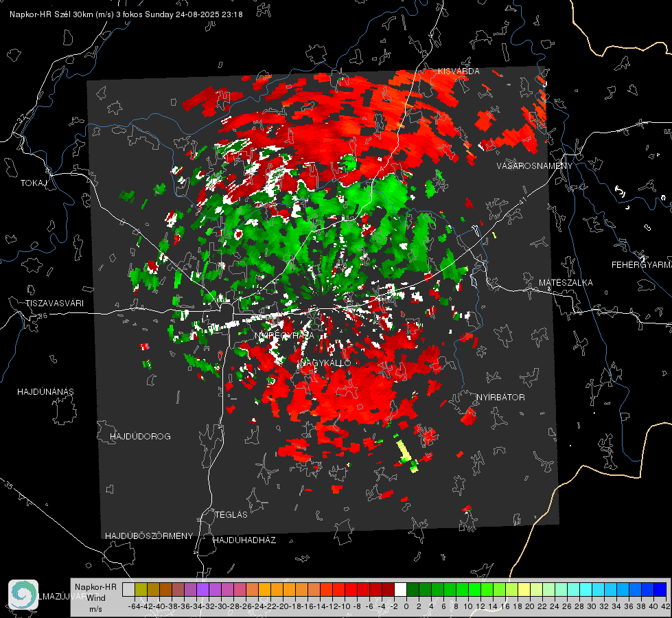Click the radar title text with timestamp 23:18
The height and width of the screenshot is (618, 672).
point(126,14)
